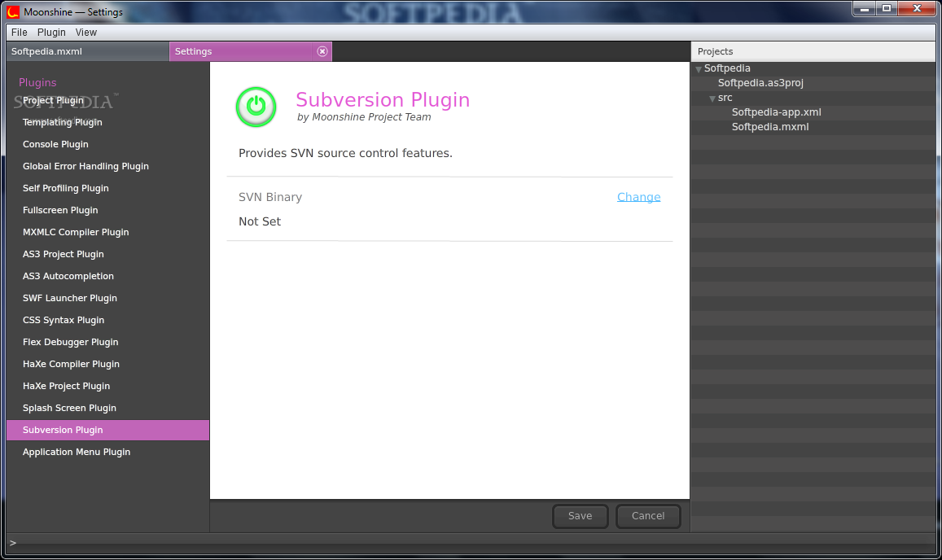Choose AS3 Autocompletion entry

[107, 277]
